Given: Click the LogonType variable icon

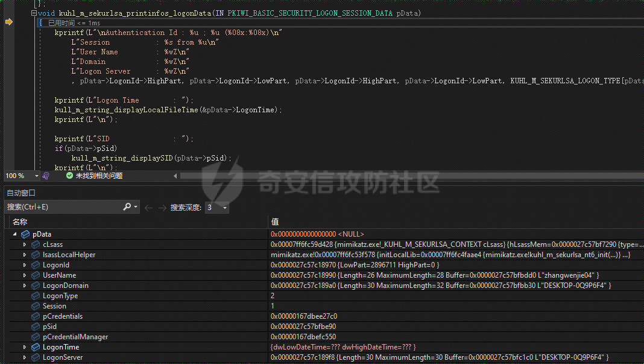Looking at the screenshot, I should 36,296.
